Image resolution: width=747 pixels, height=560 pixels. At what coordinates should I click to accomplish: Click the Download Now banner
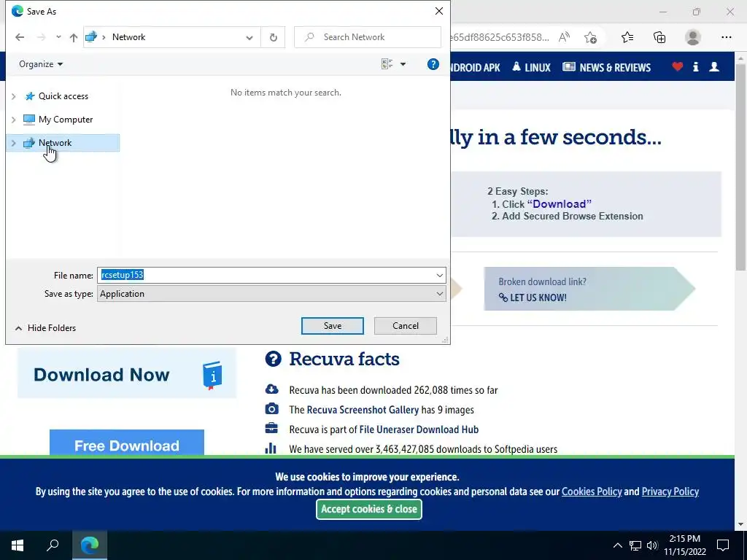[x=127, y=373]
